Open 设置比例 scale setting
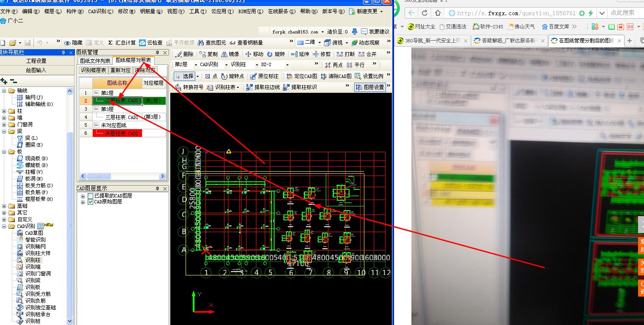 click(x=369, y=76)
